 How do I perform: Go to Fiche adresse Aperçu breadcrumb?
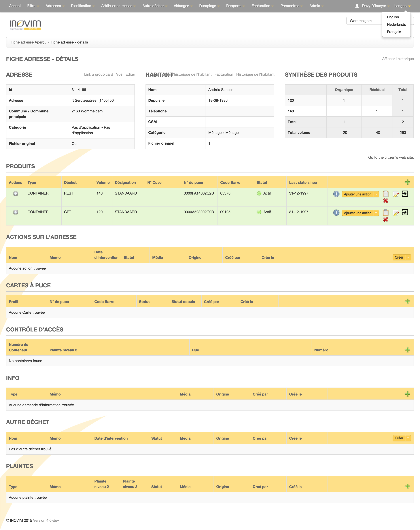coord(28,42)
